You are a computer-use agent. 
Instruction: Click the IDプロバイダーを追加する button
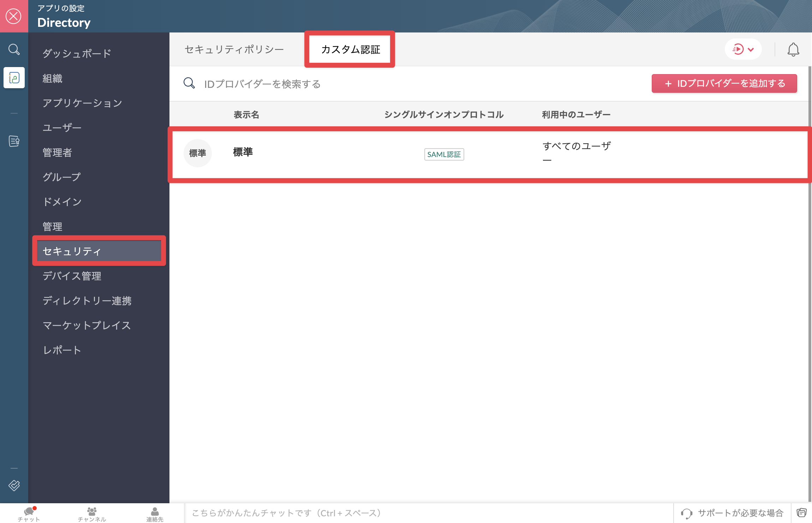724,84
